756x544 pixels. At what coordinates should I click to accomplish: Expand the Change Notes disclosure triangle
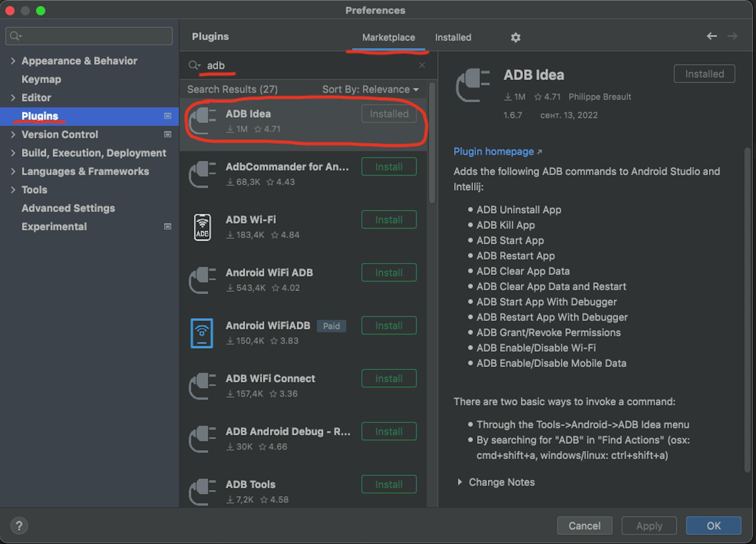pyautogui.click(x=460, y=482)
